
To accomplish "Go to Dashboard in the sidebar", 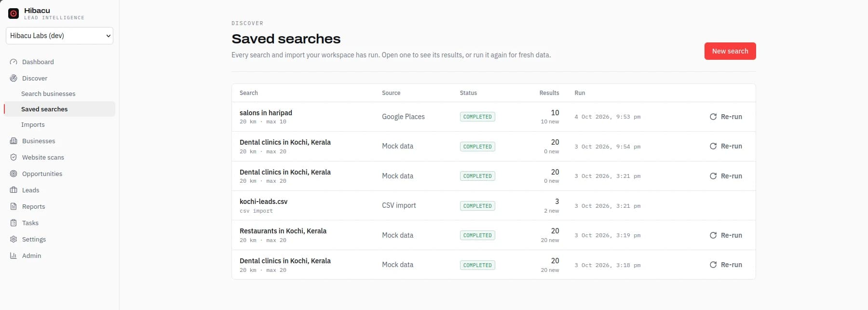I will [38, 62].
